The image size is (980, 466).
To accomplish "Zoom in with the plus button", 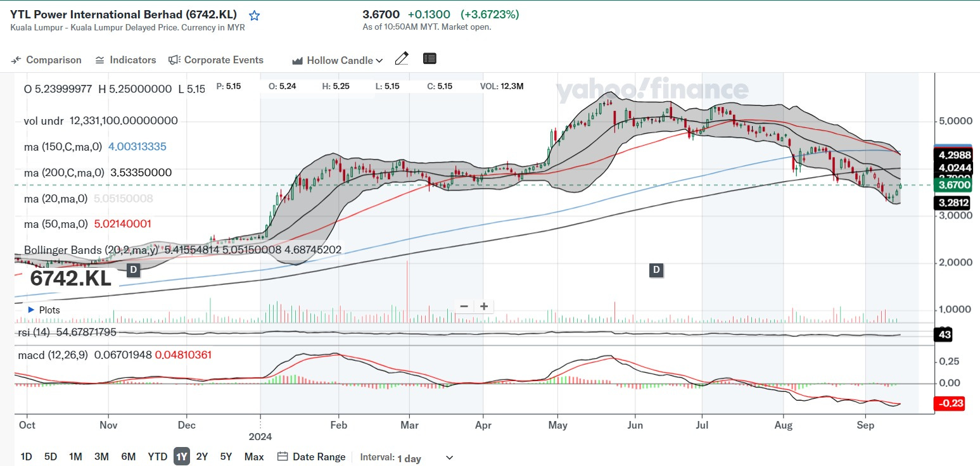I will pos(484,306).
